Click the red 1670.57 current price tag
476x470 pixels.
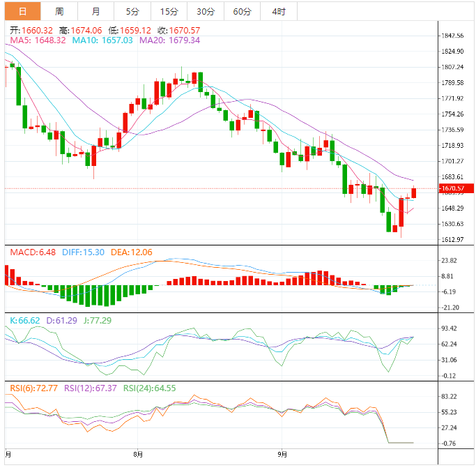(x=456, y=188)
